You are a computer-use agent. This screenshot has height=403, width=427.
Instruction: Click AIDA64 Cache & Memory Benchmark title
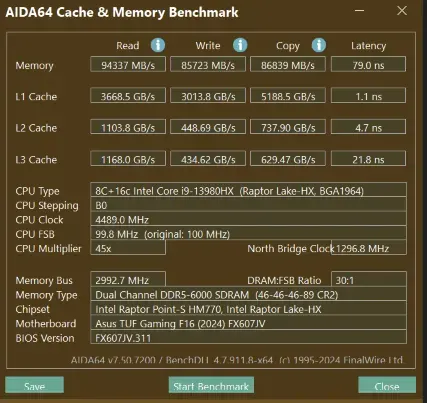pos(122,12)
